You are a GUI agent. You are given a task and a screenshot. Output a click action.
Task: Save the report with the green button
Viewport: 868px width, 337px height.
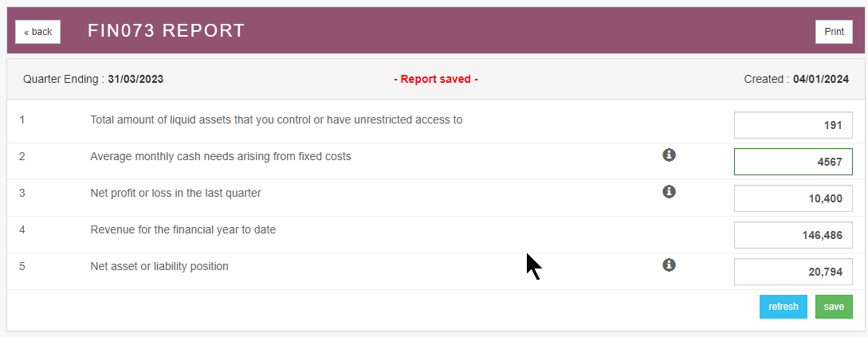(834, 307)
